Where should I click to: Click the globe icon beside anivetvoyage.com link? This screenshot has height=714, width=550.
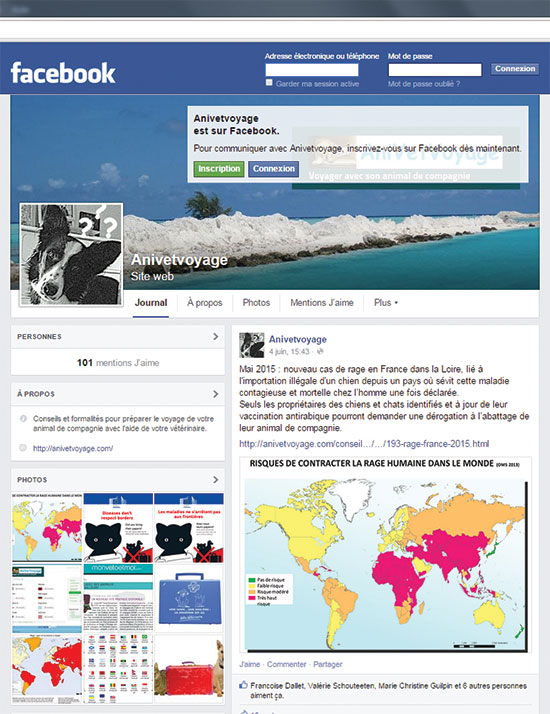click(23, 448)
